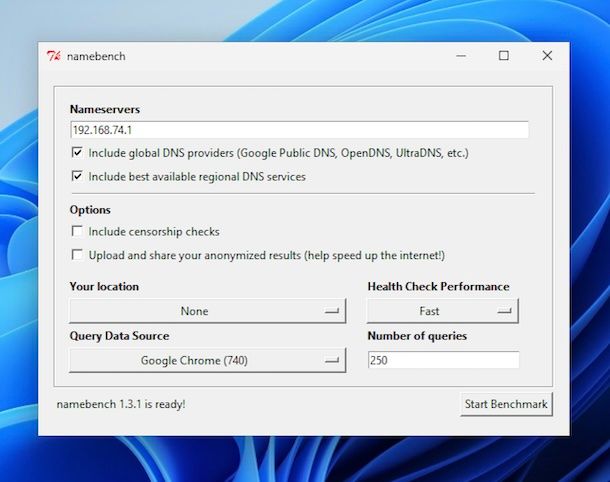Click the Query Data Source label
The image size is (610, 482).
[x=119, y=336]
